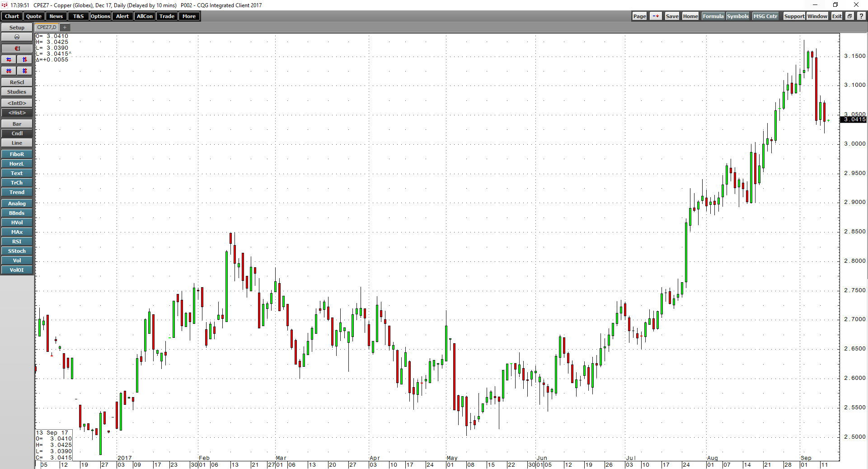Click the printer icon button
868x469 pixels.
coord(17,37)
